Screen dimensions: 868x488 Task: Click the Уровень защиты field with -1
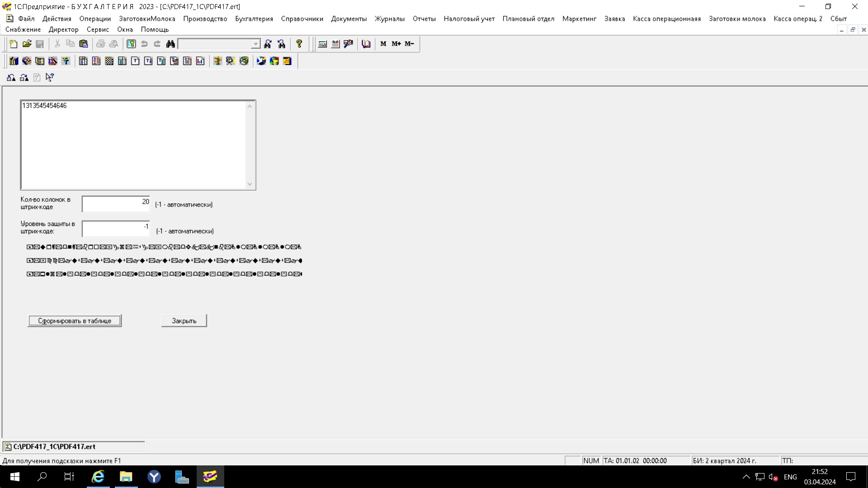pyautogui.click(x=116, y=229)
